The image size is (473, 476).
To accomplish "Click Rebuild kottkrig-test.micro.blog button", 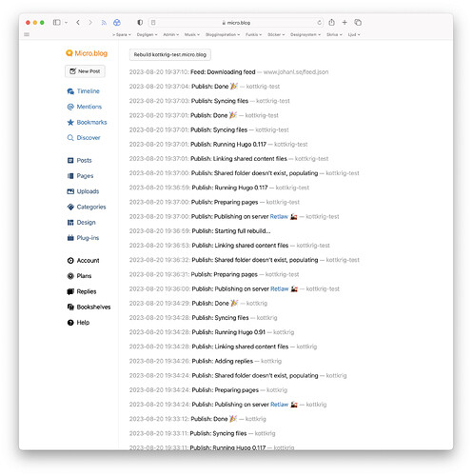I will click(170, 54).
